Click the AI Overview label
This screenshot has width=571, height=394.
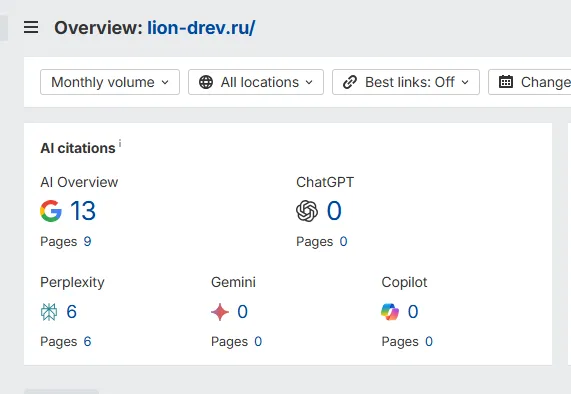[x=79, y=182]
